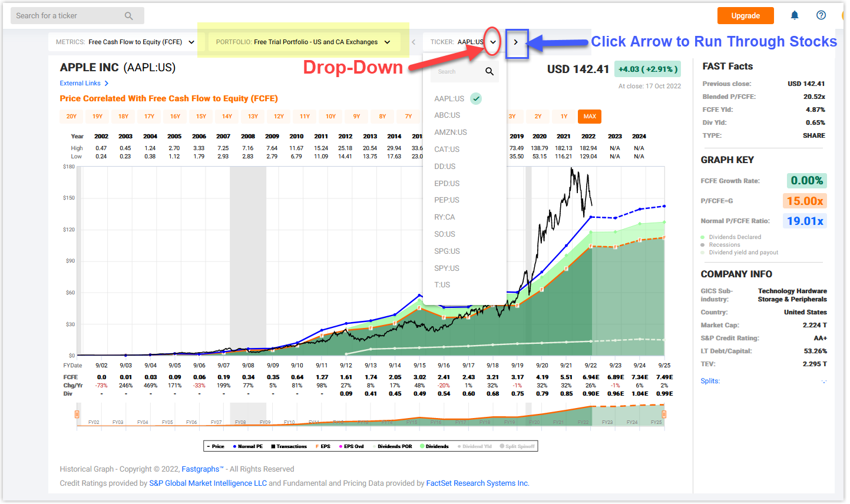Click the right timeline range handle
850x504 pixels.
664,415
